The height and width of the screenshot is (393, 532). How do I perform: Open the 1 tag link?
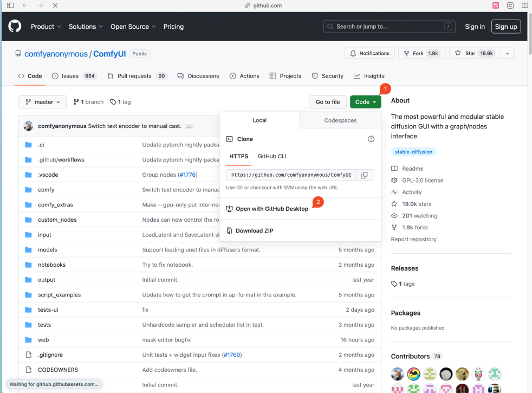pyautogui.click(x=120, y=102)
